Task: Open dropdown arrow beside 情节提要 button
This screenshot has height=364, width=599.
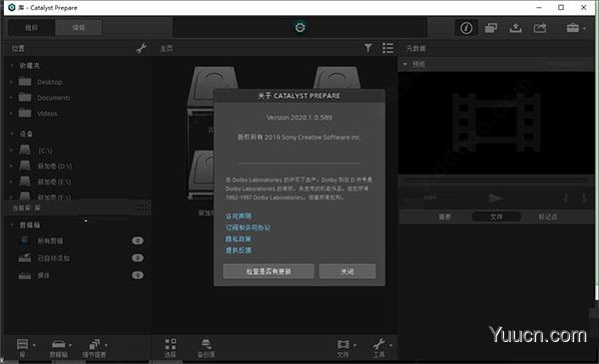Action: pyautogui.click(x=106, y=345)
